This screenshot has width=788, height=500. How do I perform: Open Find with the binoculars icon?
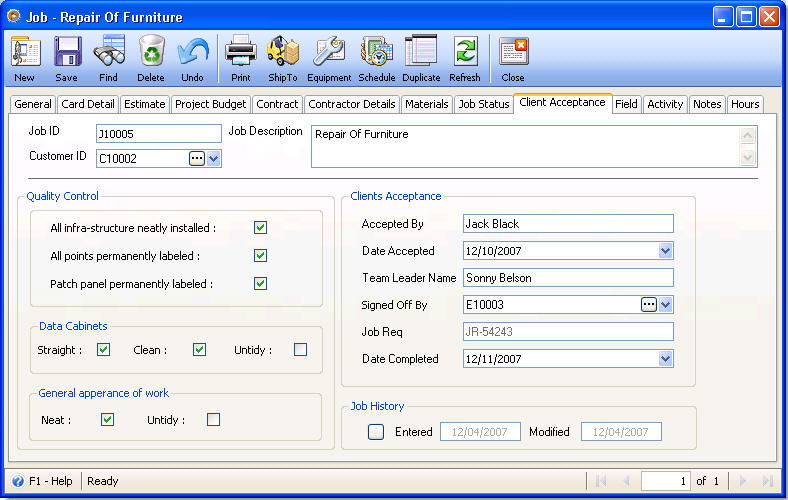[x=109, y=52]
